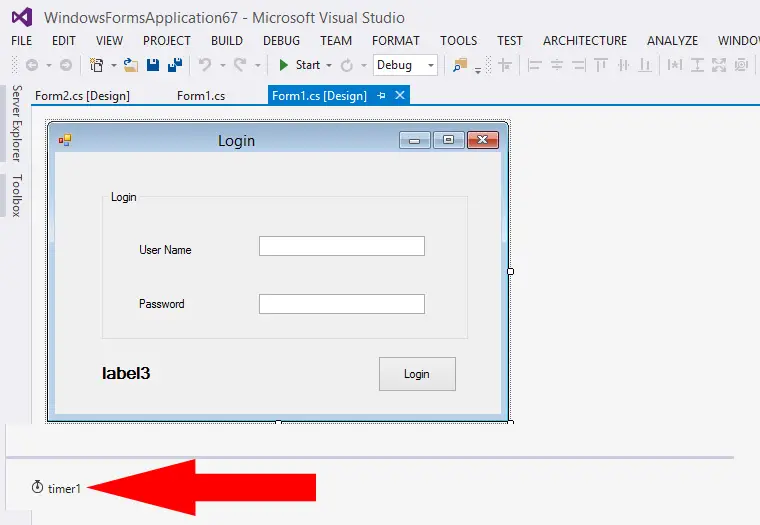Click the Align Centers layout icon
Image resolution: width=760 pixels, height=525 pixels.
pyautogui.click(x=557, y=65)
